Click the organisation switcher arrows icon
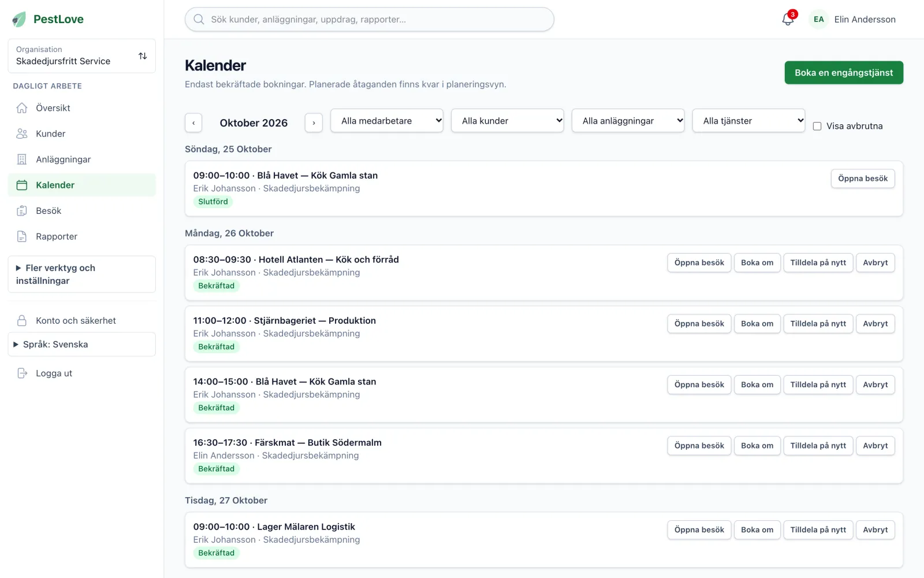Viewport: 924px width, 578px height. 143,56
